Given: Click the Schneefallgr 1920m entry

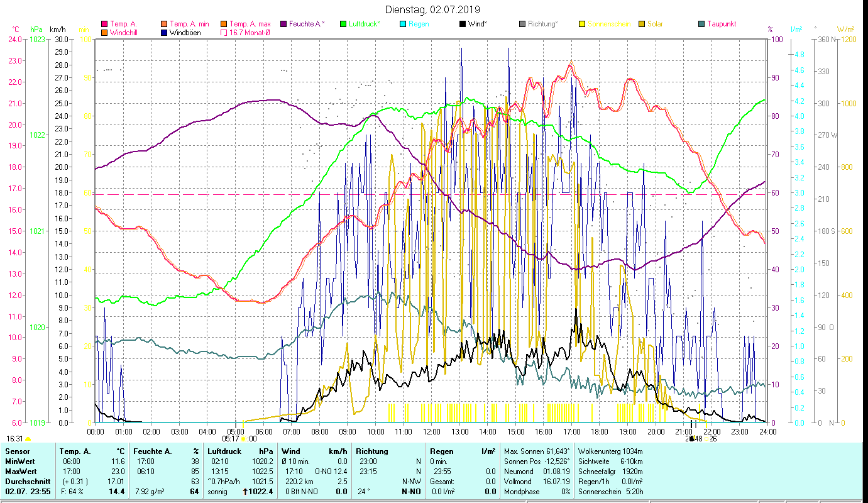Looking at the screenshot, I should click(611, 472).
